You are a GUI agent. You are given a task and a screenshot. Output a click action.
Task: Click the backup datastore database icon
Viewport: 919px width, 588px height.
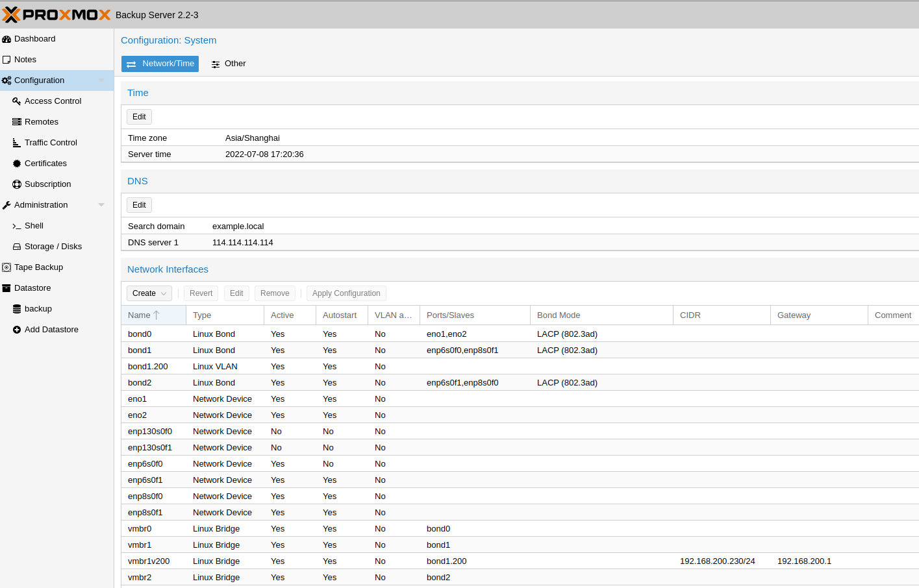tap(17, 309)
